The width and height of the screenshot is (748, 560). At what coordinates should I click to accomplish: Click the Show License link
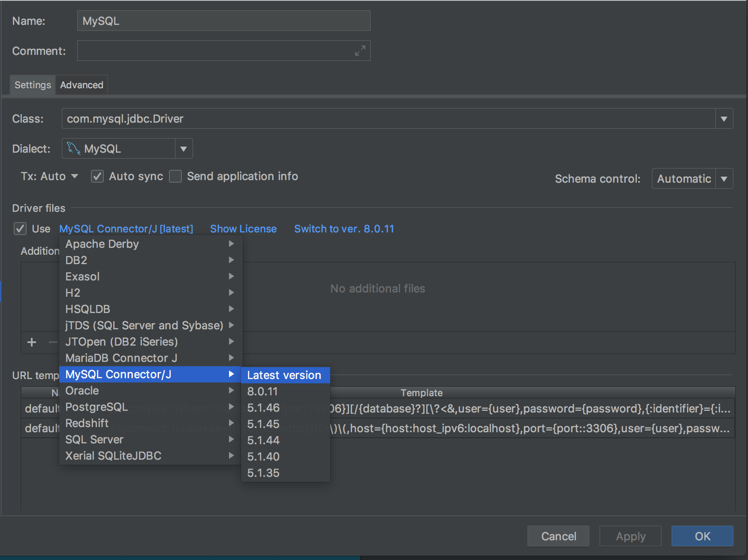coord(243,229)
